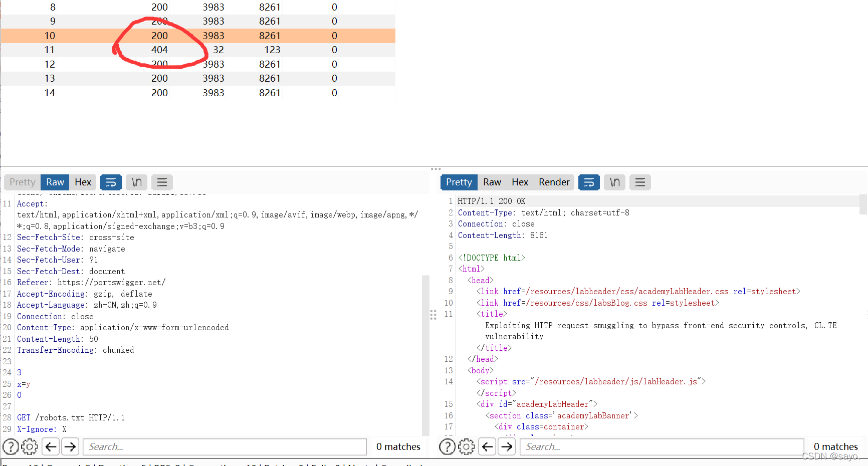Click the Content-Length: 50 request header
This screenshot has height=466, width=868.
[58, 339]
